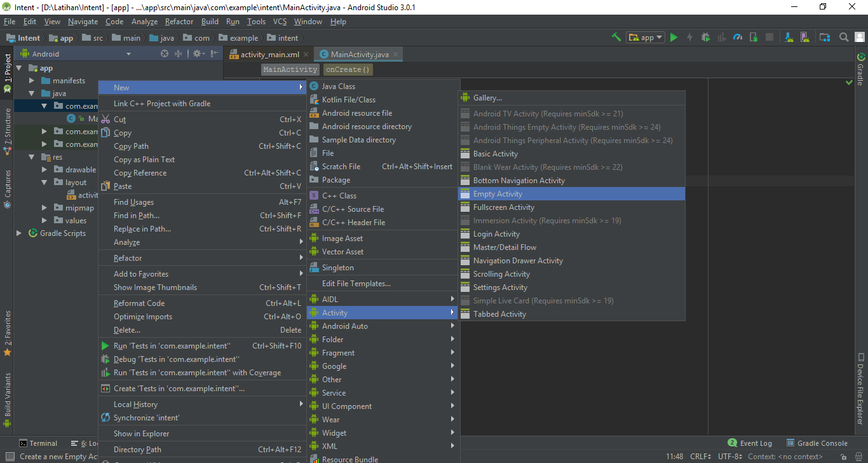The image size is (868, 463).
Task: Toggle the Event Log tool window button
Action: pyautogui.click(x=750, y=443)
